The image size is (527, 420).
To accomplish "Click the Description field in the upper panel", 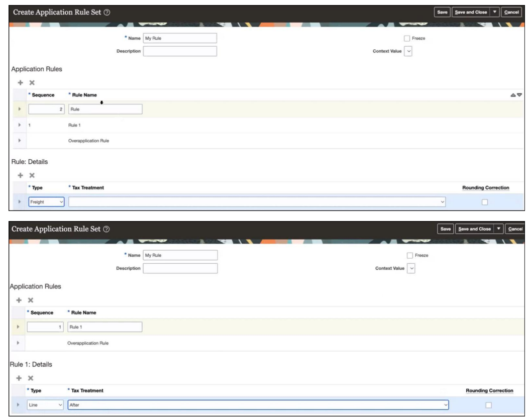I will pos(180,51).
